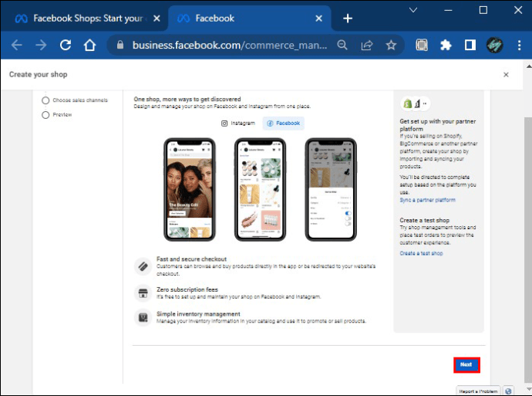Click the "Create your shop" title
This screenshot has height=396, width=532.
[x=38, y=74]
